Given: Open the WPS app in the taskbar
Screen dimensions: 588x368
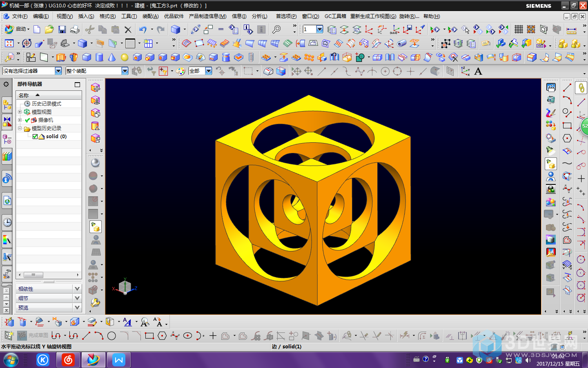Looking at the screenshot, I should pos(119,360).
